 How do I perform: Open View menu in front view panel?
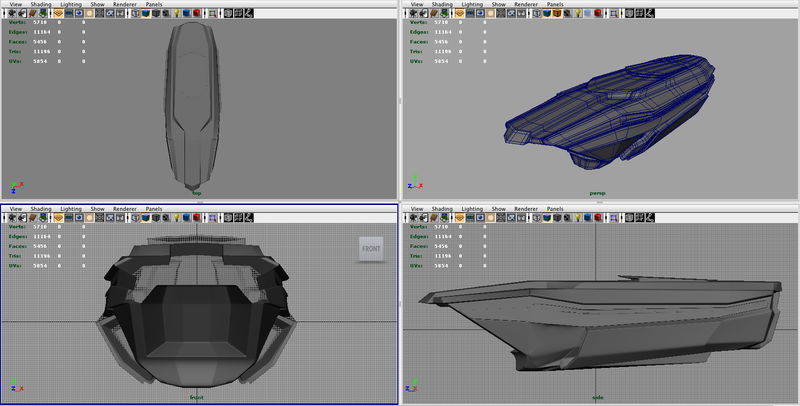coord(15,208)
